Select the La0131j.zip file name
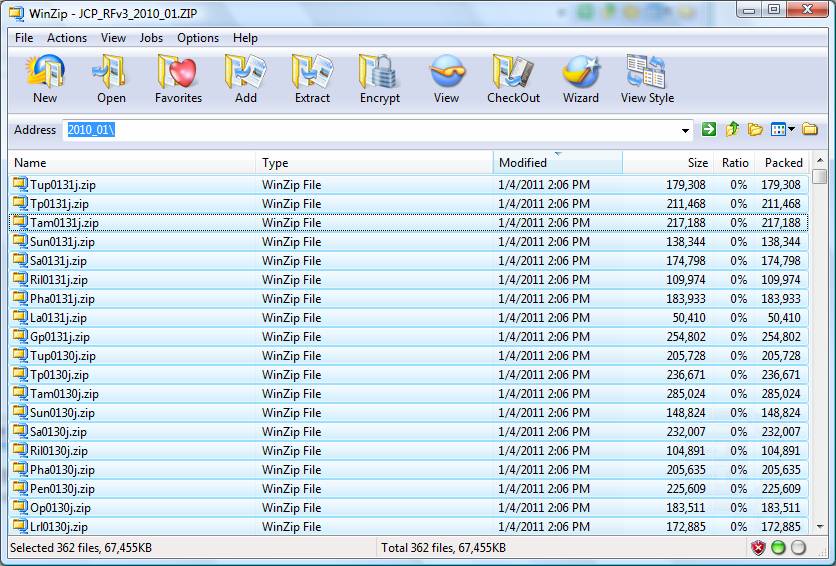Viewport: 836px width, 566px height. [58, 318]
